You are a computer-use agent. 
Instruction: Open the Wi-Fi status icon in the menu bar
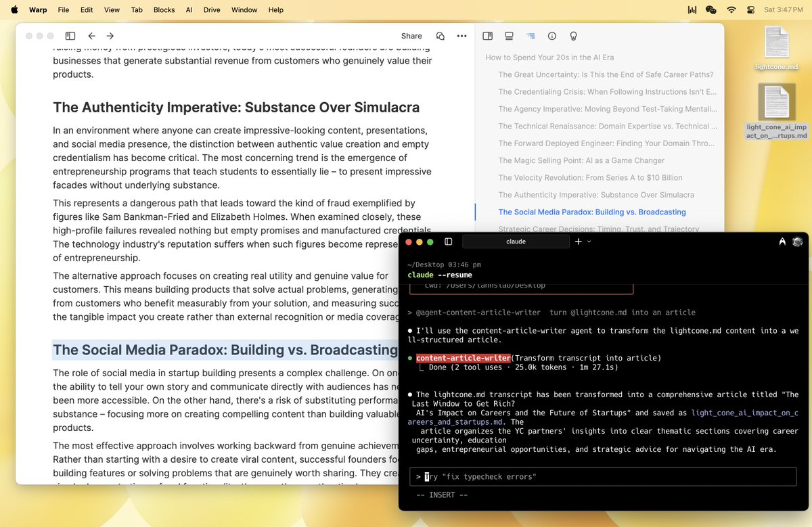pos(731,9)
